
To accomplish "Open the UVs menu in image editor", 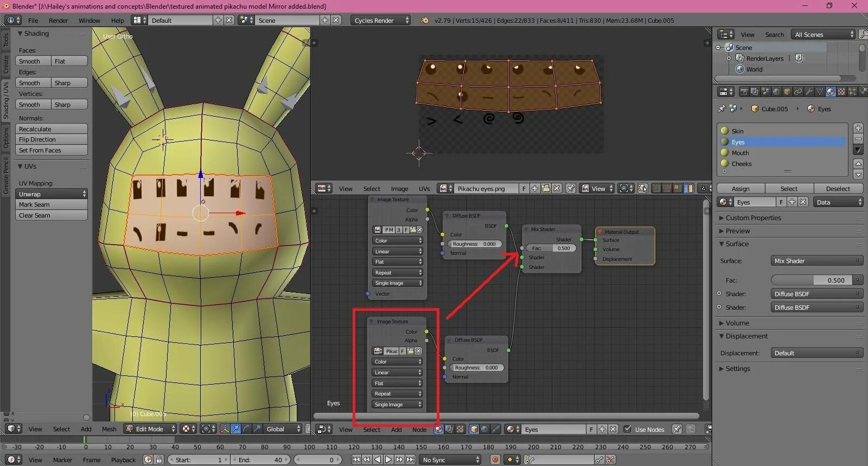I will tap(424, 189).
